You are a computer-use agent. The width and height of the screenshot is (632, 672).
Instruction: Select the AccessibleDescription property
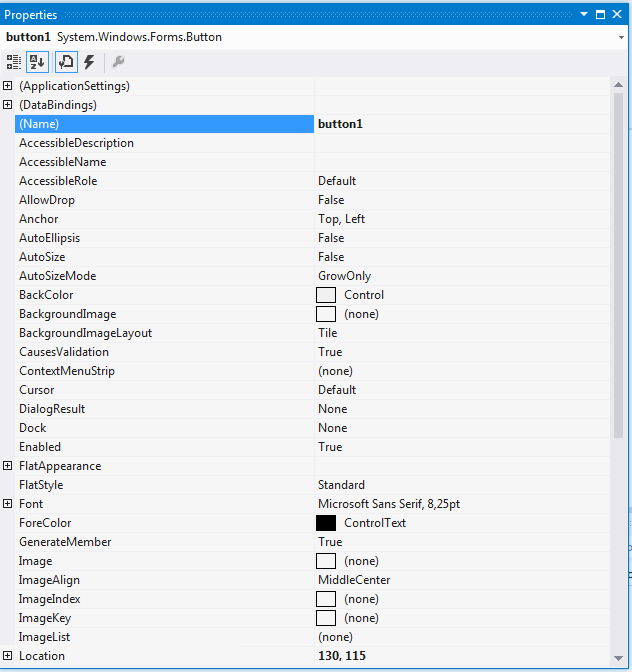(76, 143)
